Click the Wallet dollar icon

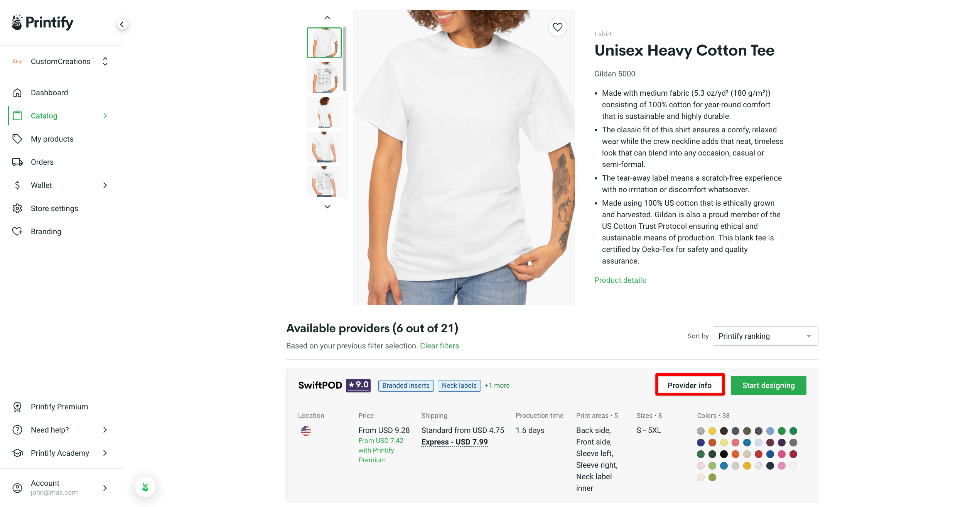click(18, 185)
